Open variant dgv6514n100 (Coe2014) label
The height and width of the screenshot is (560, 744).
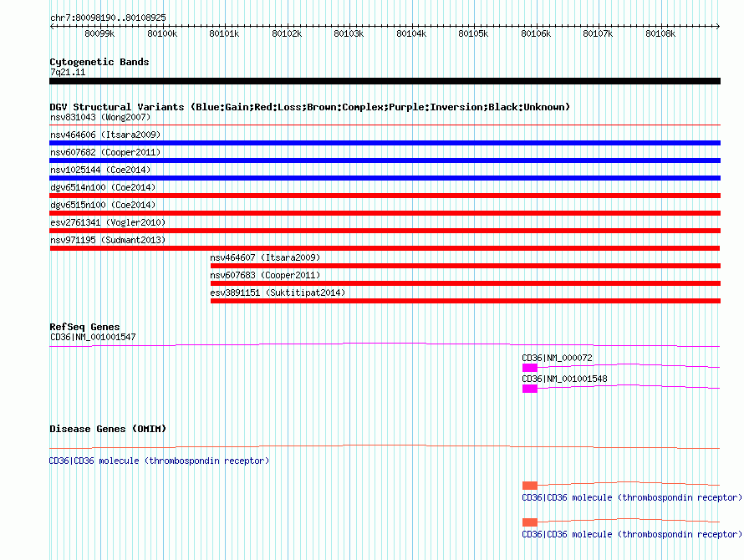tap(103, 187)
